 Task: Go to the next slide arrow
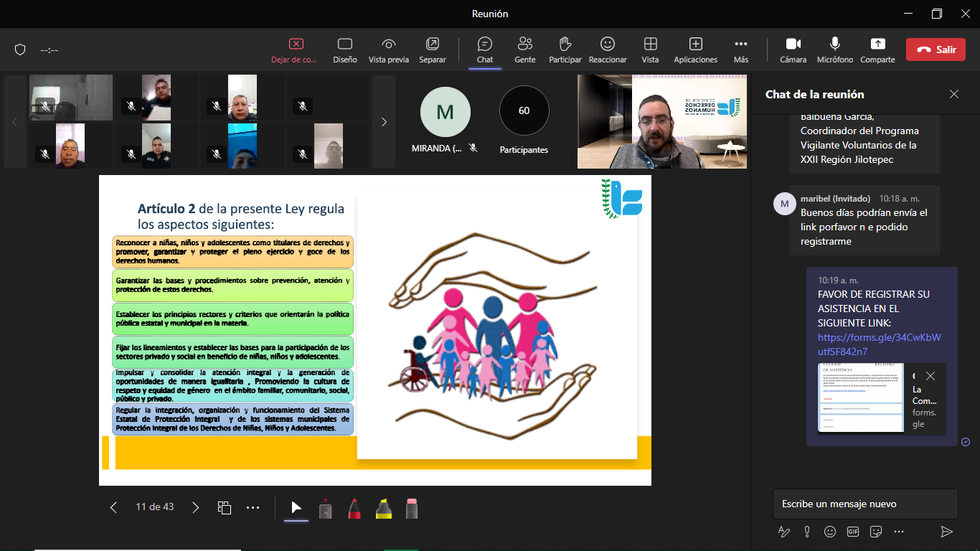pos(196,507)
